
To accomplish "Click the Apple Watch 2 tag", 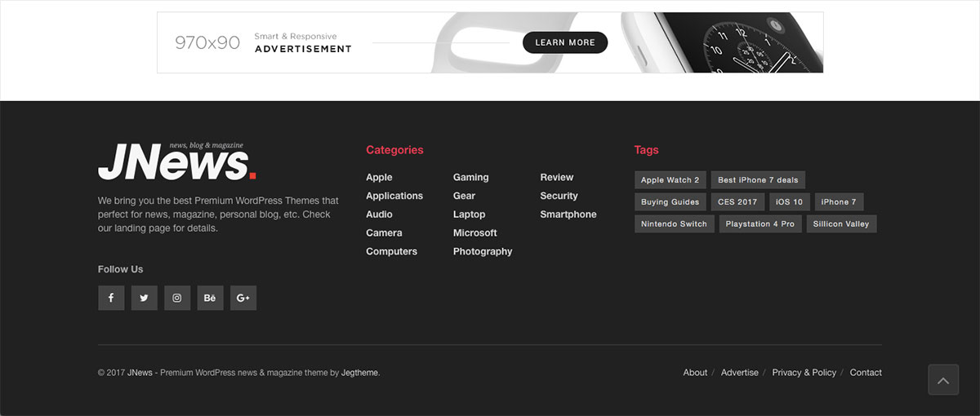I will 670,180.
